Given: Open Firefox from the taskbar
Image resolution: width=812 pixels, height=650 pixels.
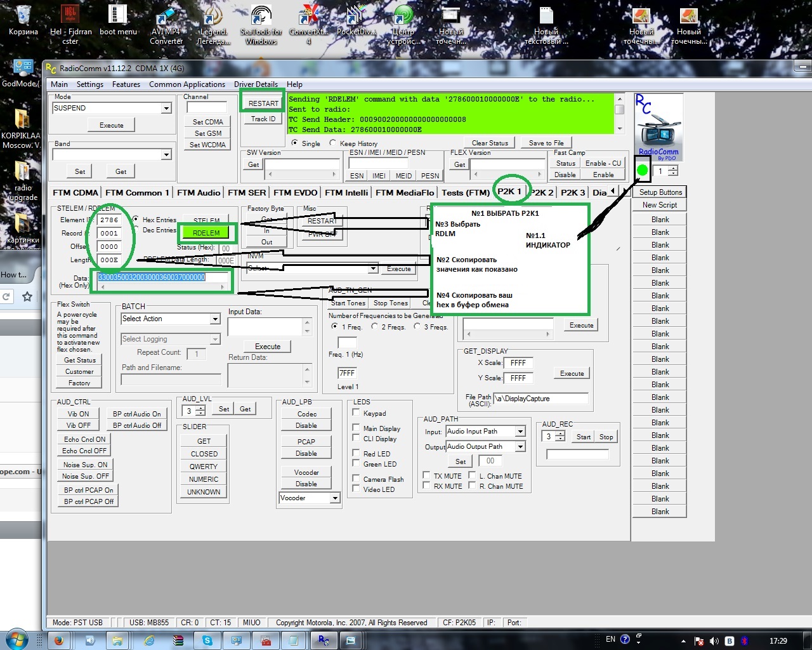Looking at the screenshot, I should click(59, 640).
